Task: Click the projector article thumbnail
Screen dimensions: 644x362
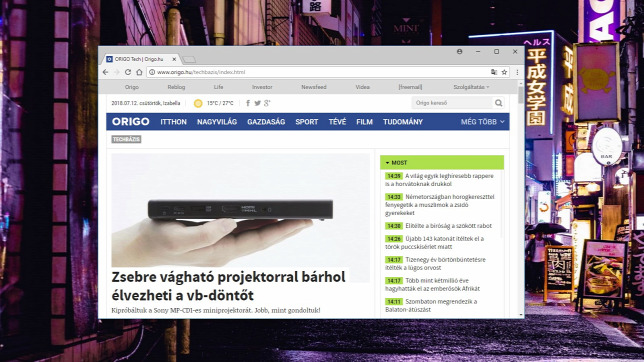Action: point(240,210)
